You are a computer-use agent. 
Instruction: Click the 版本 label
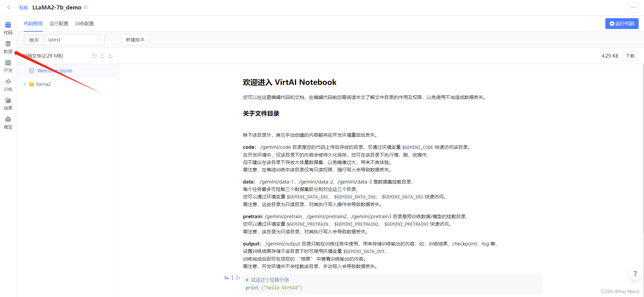(34, 40)
